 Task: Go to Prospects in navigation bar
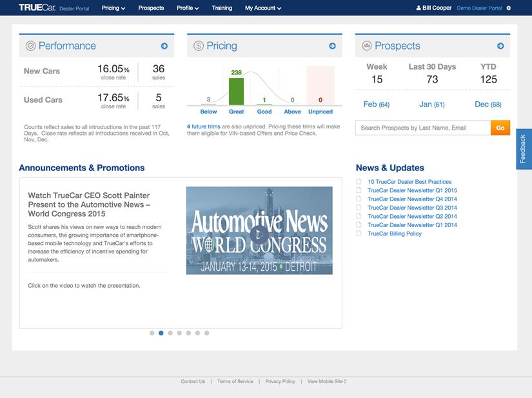[x=151, y=8]
